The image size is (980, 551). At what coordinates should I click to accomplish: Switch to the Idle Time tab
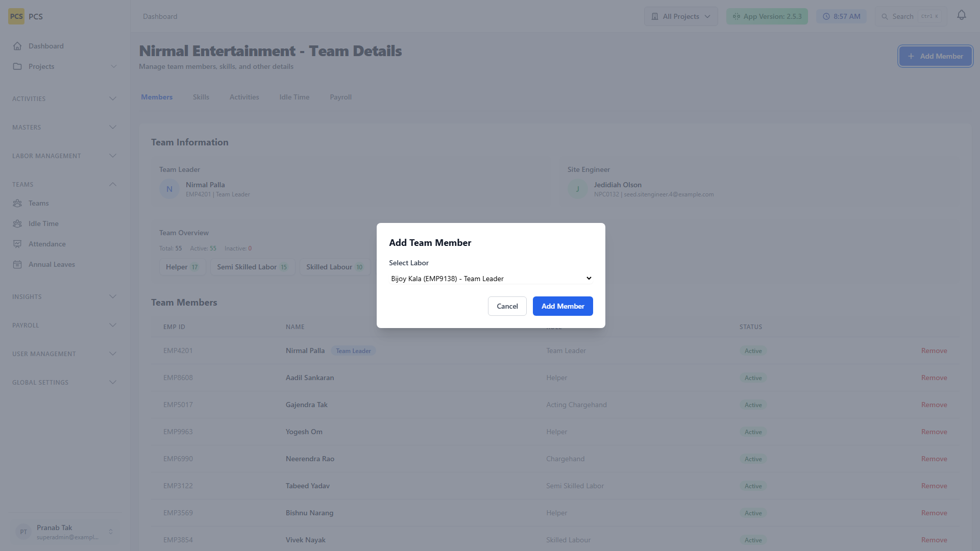point(295,97)
